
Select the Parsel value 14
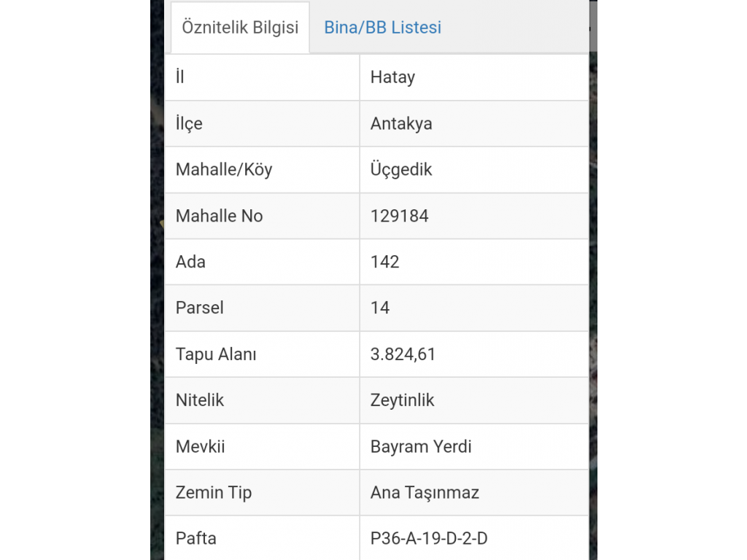(x=380, y=308)
